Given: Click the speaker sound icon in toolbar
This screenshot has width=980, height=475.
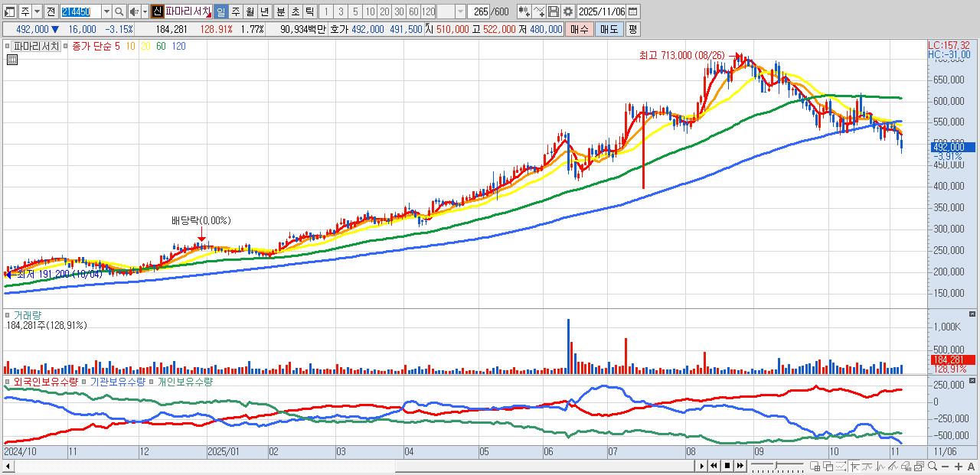Looking at the screenshot, I should point(134,11).
